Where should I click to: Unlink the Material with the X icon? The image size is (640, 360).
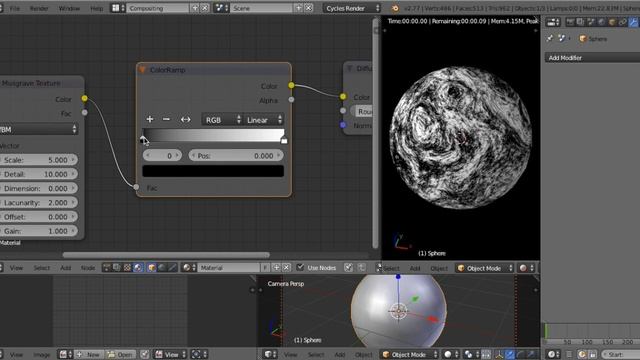tap(286, 268)
